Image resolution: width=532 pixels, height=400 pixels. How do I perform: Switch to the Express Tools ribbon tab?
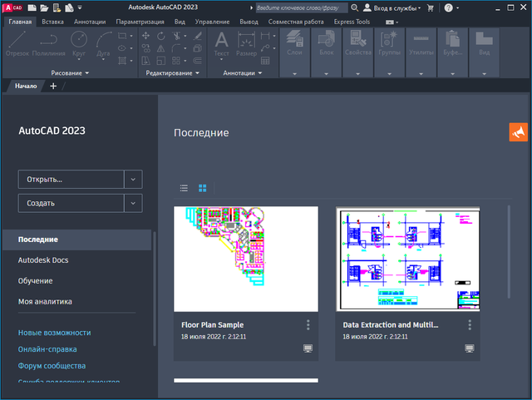click(353, 20)
